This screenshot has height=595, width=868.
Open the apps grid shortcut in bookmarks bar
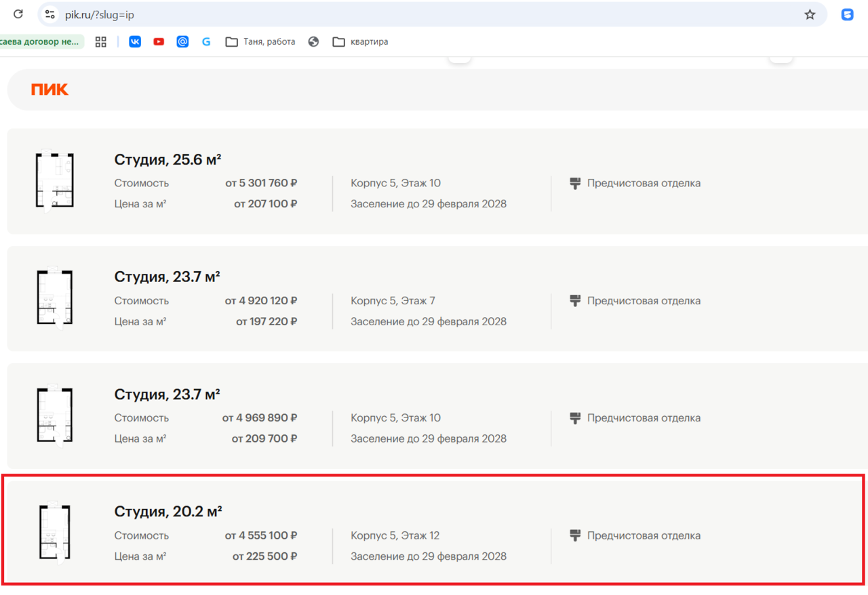(101, 42)
